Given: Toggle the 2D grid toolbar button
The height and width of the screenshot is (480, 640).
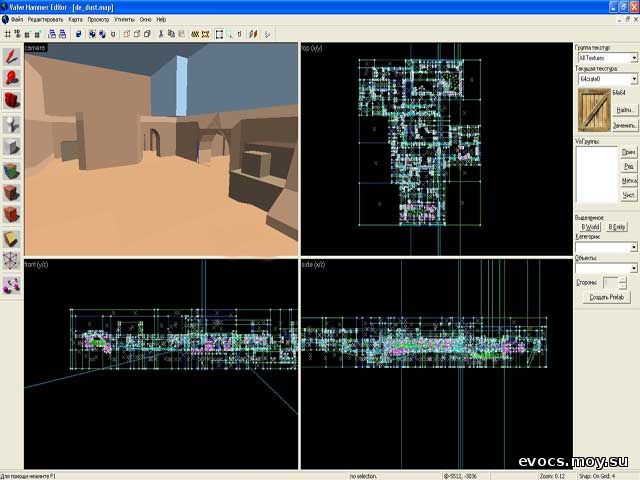Looking at the screenshot, I should coord(7,33).
